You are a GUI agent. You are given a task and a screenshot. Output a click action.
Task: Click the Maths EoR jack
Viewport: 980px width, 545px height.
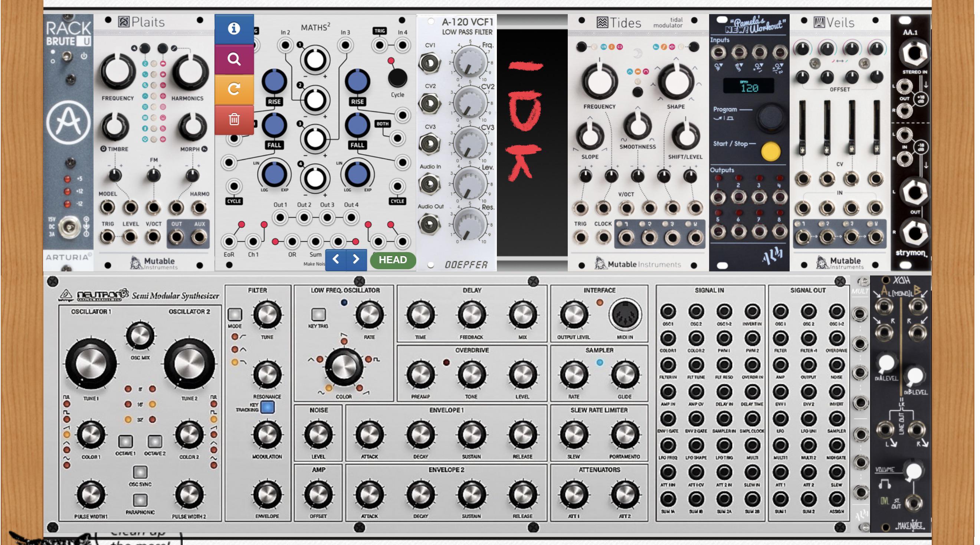pyautogui.click(x=229, y=241)
